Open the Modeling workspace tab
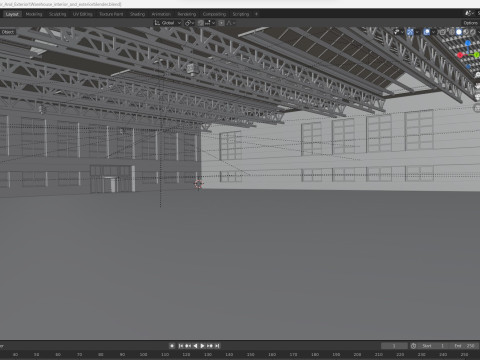This screenshot has width=480, height=360. pos(34,14)
